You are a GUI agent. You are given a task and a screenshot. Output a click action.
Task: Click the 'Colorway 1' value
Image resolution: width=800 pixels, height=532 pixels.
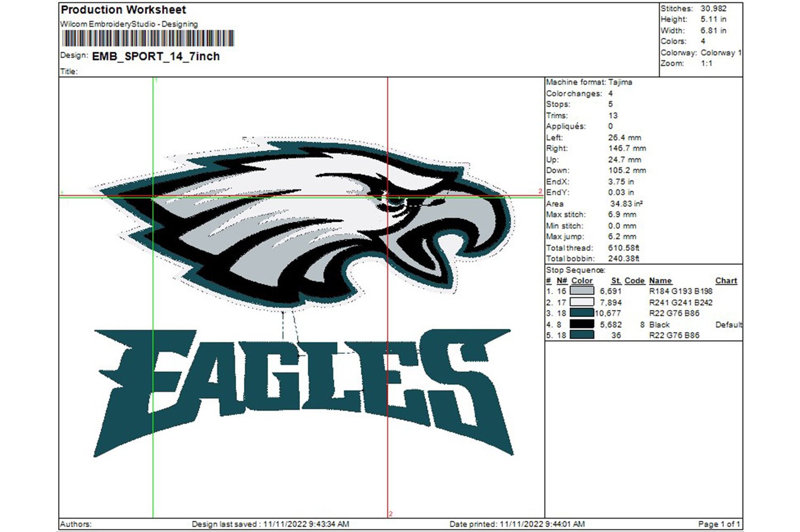coord(721,52)
